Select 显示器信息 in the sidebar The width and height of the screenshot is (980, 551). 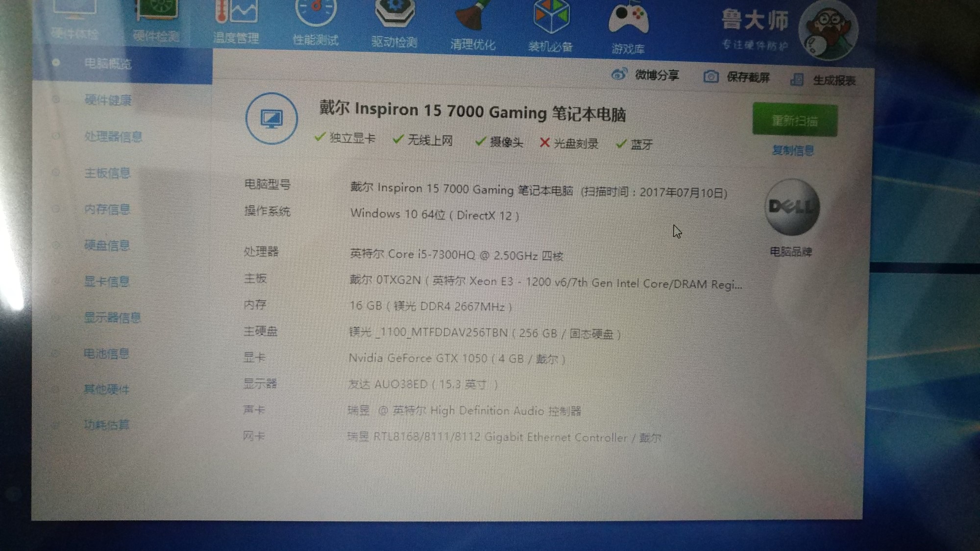pos(113,317)
